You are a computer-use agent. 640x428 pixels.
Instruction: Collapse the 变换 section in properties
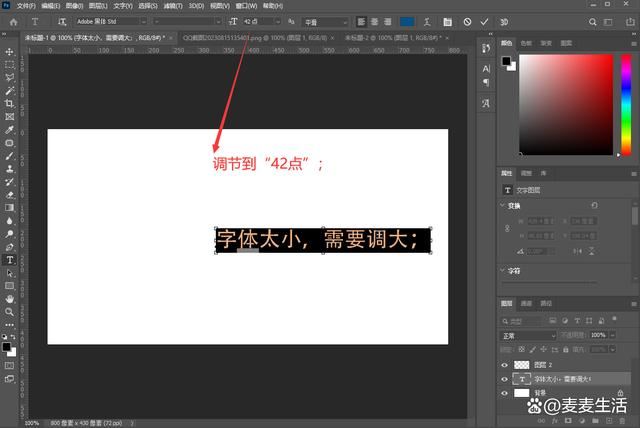click(504, 206)
